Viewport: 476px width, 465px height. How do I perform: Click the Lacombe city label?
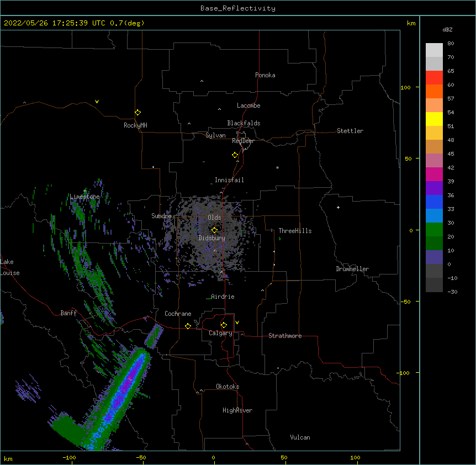click(x=248, y=105)
